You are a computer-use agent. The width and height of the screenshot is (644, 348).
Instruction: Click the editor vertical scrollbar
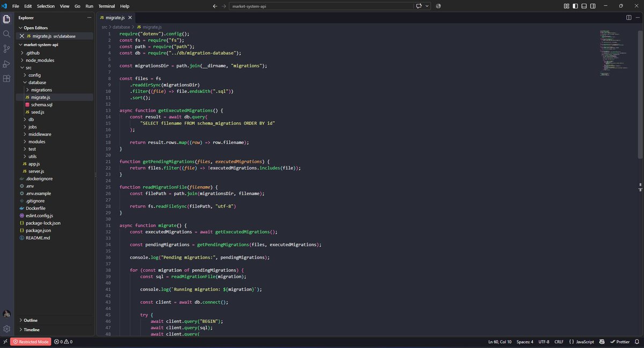coord(640,94)
